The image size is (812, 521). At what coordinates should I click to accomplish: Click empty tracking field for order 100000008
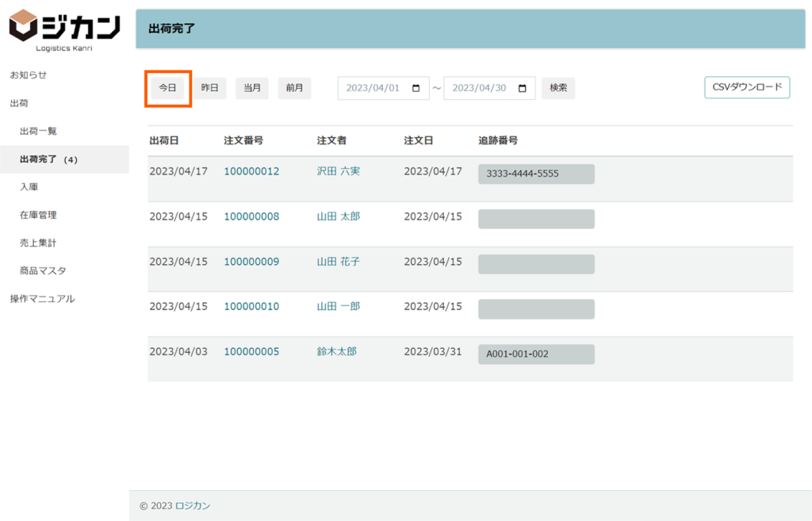click(536, 219)
